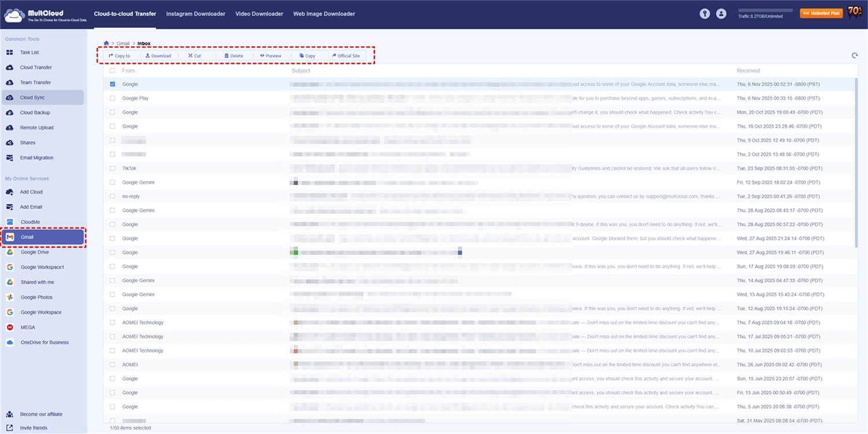
Task: Click the traffic usage progress bar
Action: [x=766, y=10]
